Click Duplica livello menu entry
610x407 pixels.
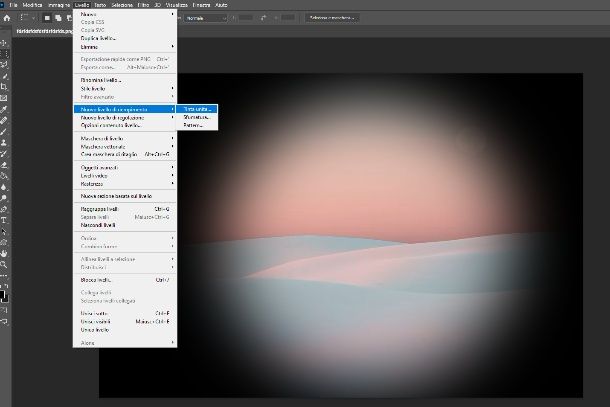tap(125, 38)
